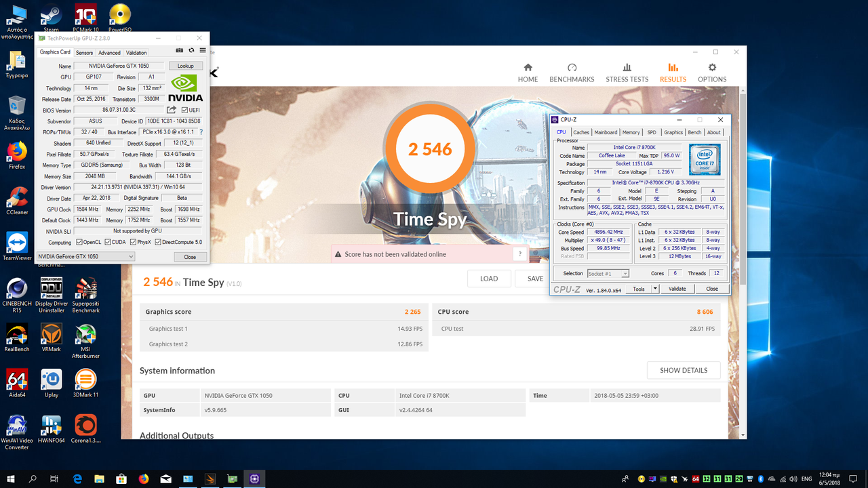The width and height of the screenshot is (868, 488).
Task: Open Uplay desktop icon
Action: 52,383
